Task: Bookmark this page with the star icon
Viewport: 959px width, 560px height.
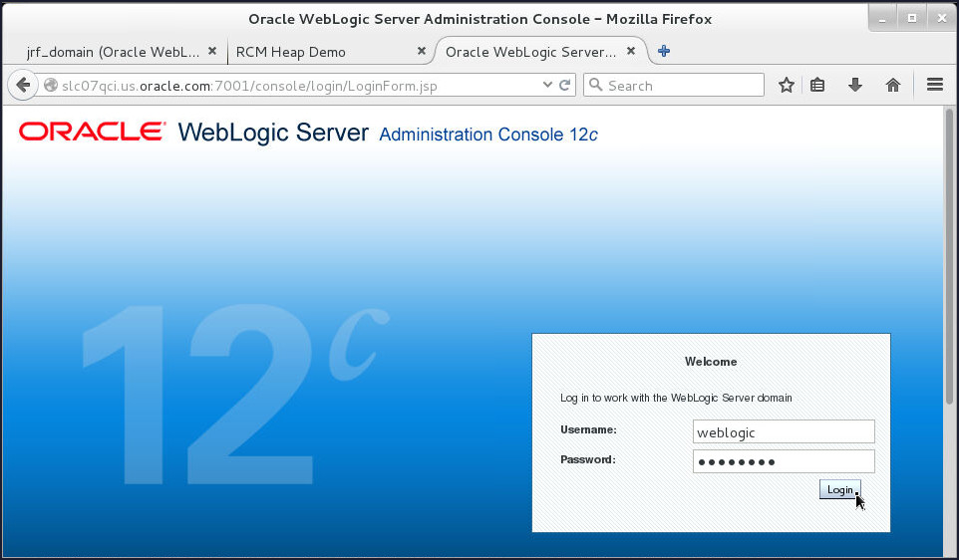Action: coord(787,85)
